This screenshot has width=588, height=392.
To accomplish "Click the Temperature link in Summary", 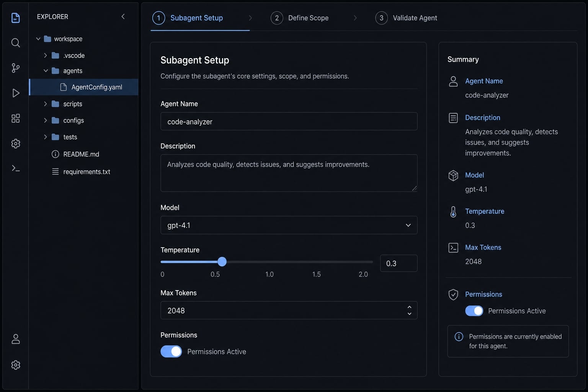I will click(x=485, y=211).
